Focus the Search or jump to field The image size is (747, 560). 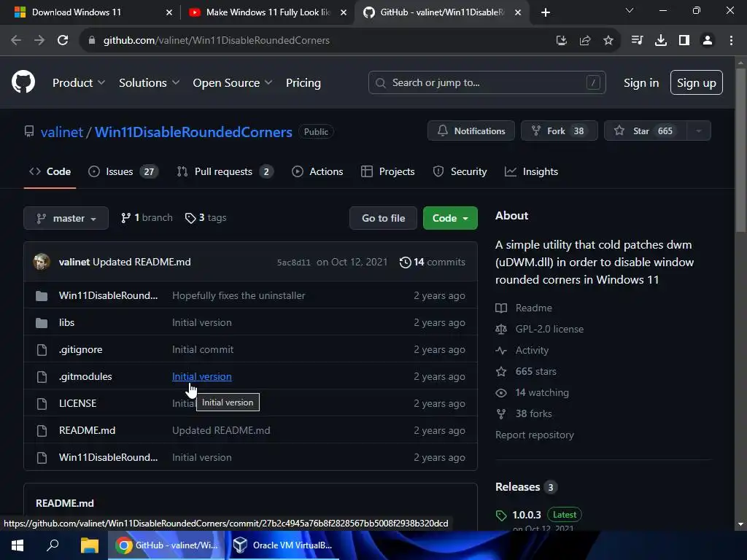[x=487, y=83]
